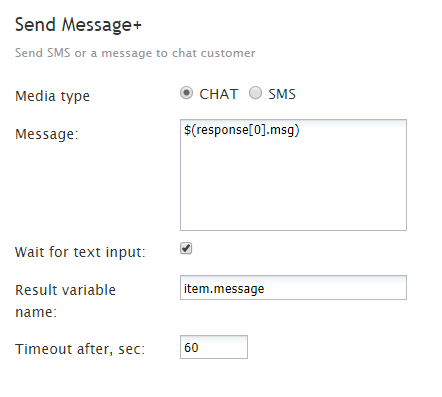Click the Timeout after, sec input box
This screenshot has height=397, width=442.
coord(214,347)
